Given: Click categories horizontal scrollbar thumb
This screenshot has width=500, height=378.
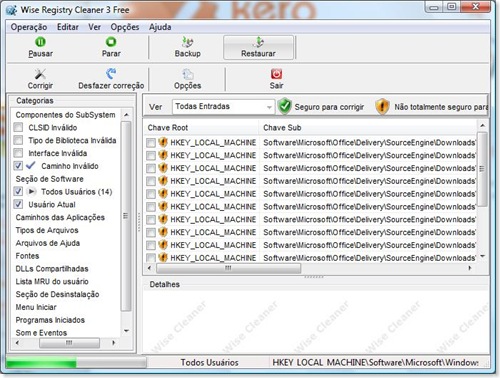Looking at the screenshot, I should point(69,343).
